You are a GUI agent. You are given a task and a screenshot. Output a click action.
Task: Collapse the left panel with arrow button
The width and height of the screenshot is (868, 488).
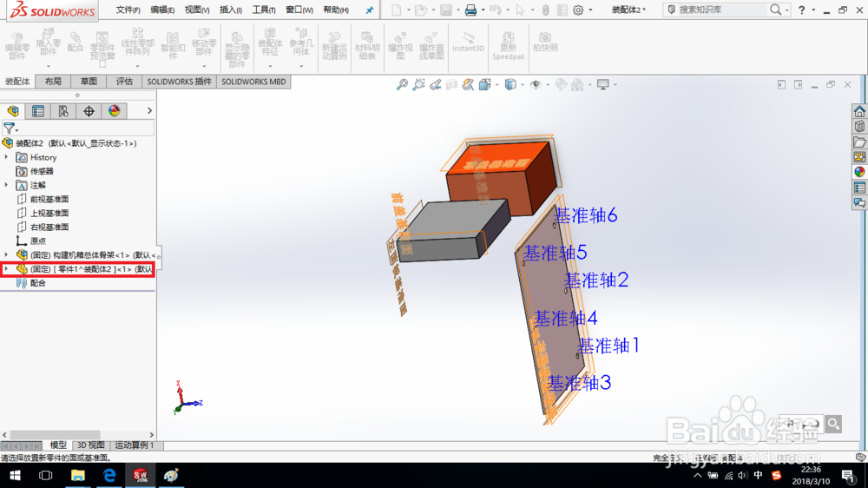(781, 85)
